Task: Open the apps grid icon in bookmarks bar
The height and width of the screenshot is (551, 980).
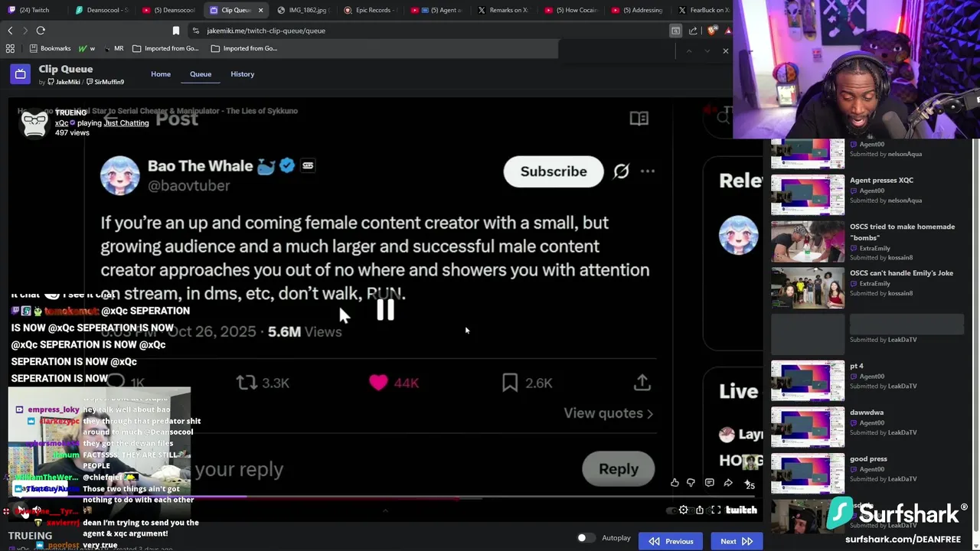Action: click(x=10, y=48)
